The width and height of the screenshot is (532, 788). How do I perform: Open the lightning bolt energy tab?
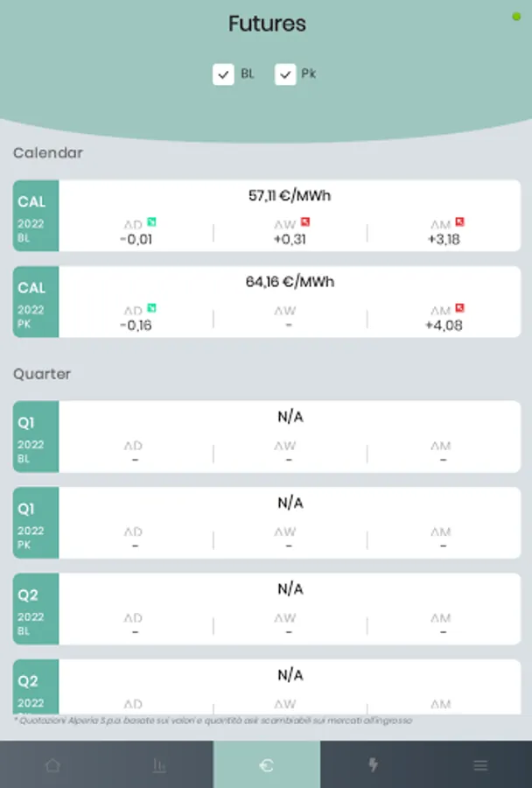coord(374,765)
